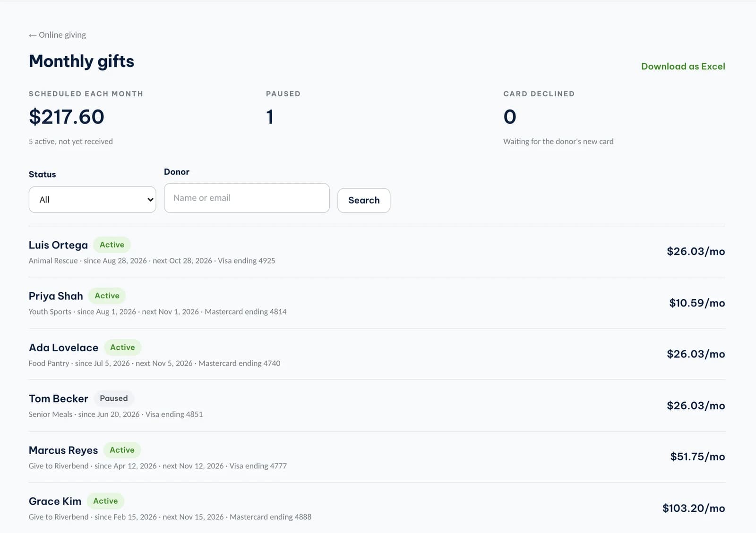Click Food Pantry details line with Mastercard 4740

pyautogui.click(x=155, y=363)
